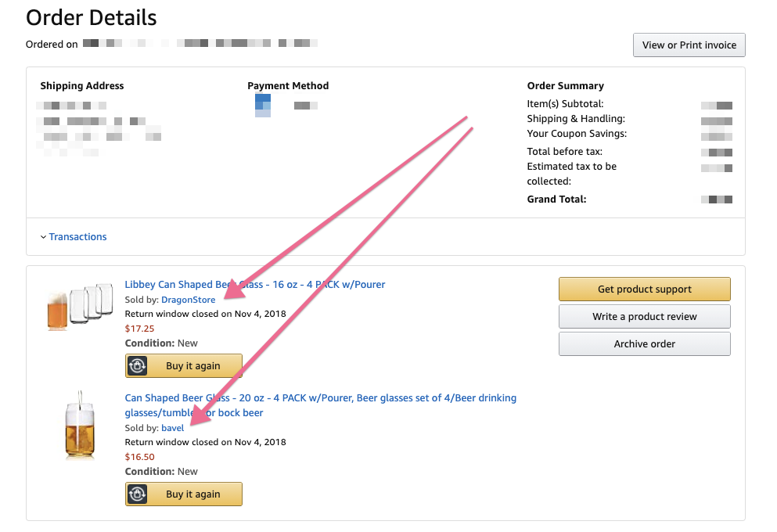Visit DragonStore seller page
Image resolution: width=777 pixels, height=532 pixels.
pyautogui.click(x=188, y=300)
